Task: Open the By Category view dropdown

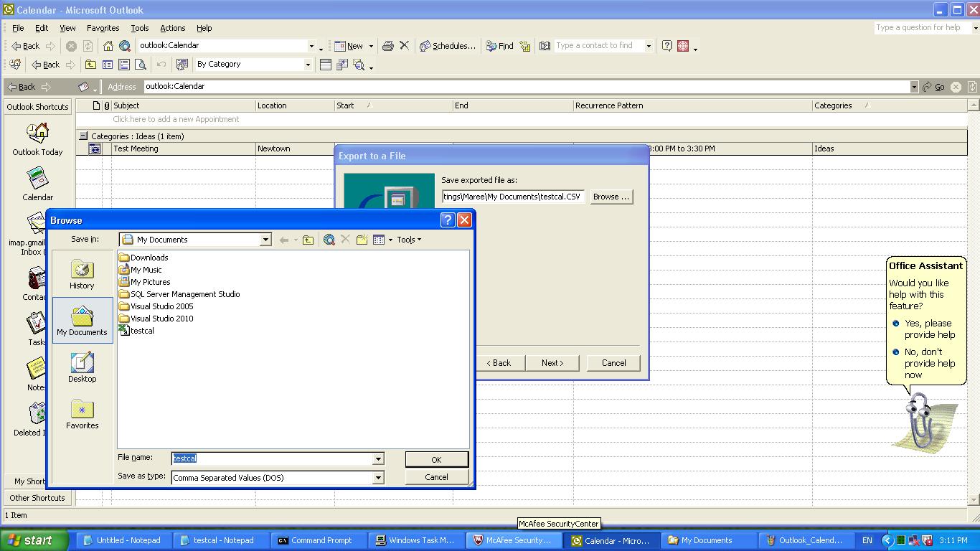Action: coord(308,65)
